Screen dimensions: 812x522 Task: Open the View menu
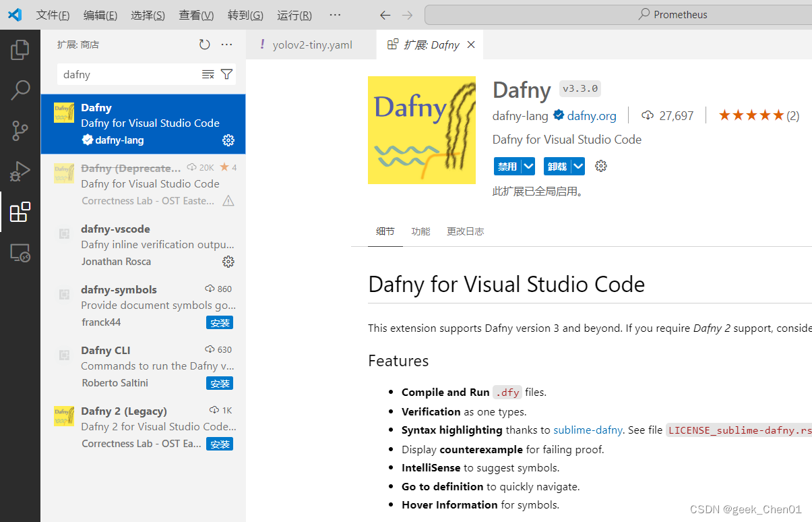(196, 15)
